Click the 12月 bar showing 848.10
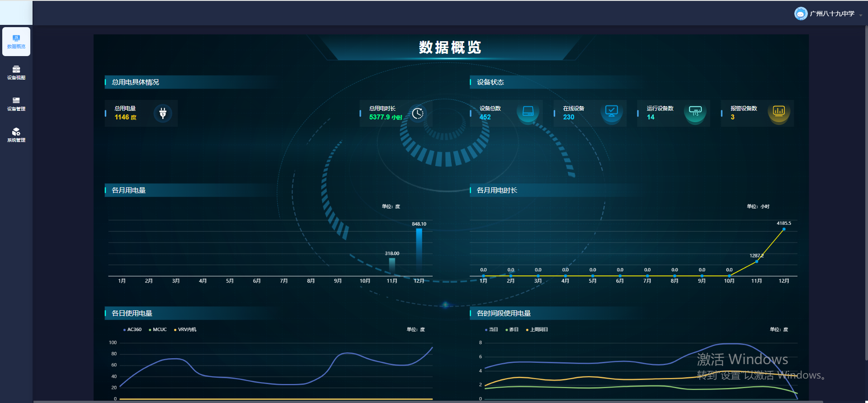This screenshot has height=403, width=868. 419,251
